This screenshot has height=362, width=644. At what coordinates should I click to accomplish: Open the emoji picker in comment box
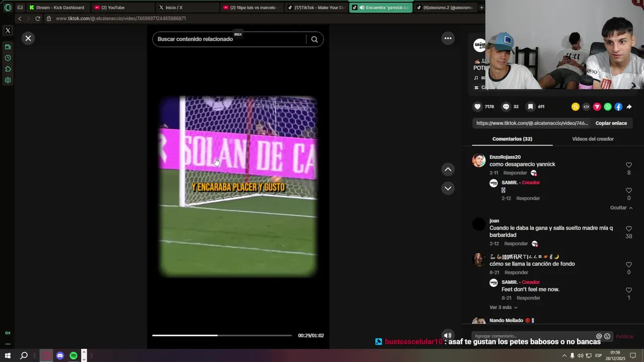coord(607,336)
